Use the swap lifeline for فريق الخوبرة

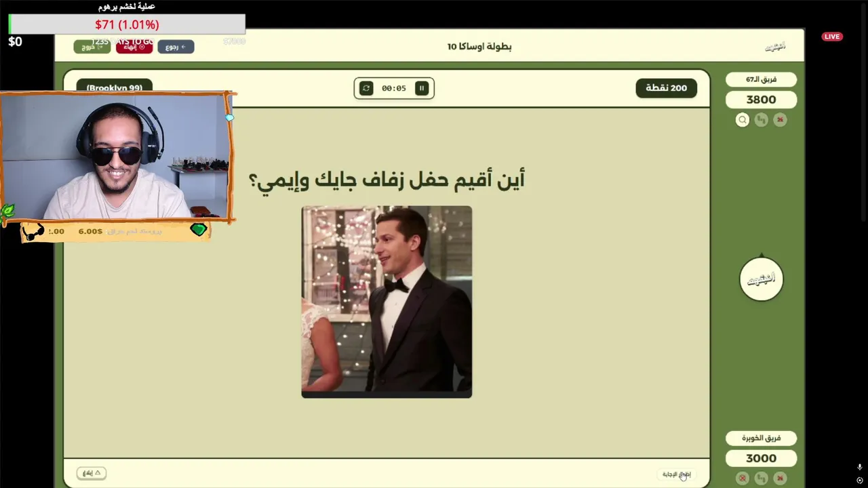(x=762, y=478)
